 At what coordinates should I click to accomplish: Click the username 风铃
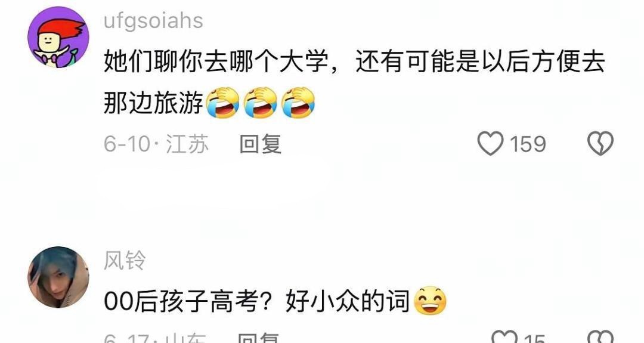125,261
